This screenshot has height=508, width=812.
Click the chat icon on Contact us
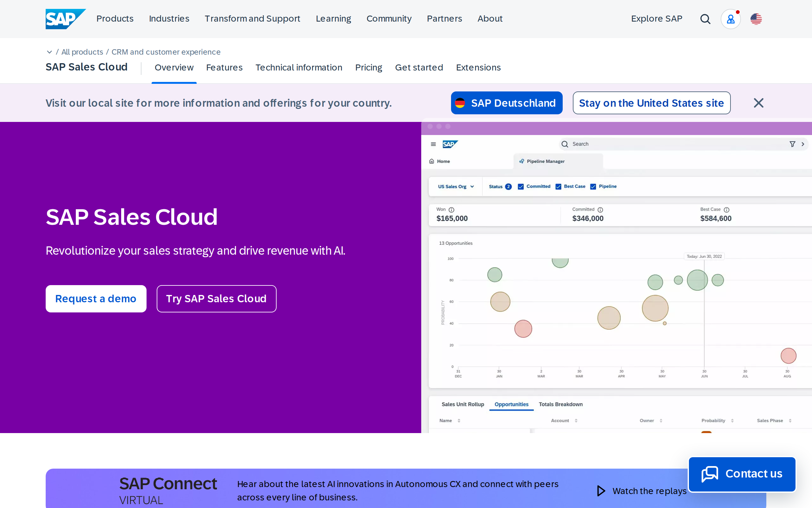pos(710,474)
